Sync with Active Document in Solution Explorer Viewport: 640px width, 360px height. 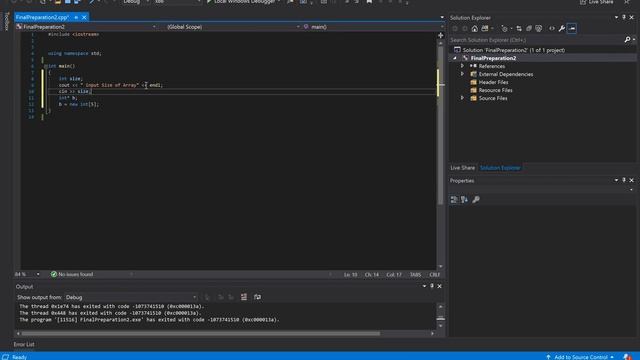click(x=519, y=29)
